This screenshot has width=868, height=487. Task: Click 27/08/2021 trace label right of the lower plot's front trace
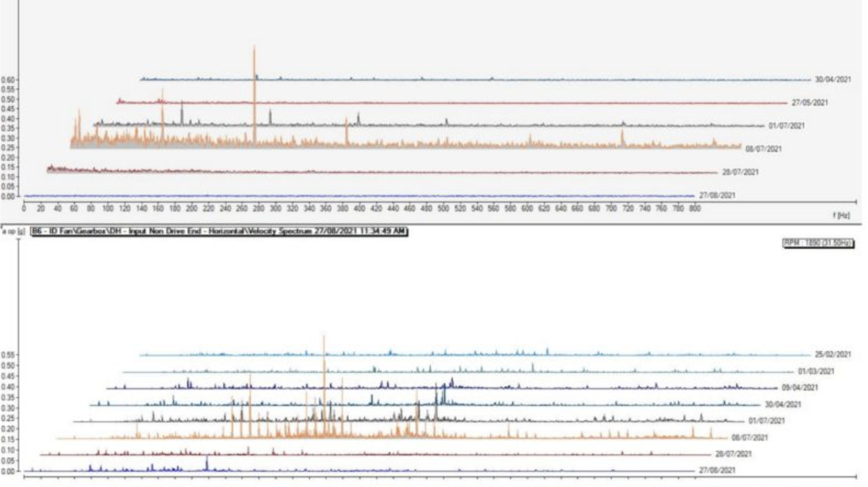[x=717, y=470]
